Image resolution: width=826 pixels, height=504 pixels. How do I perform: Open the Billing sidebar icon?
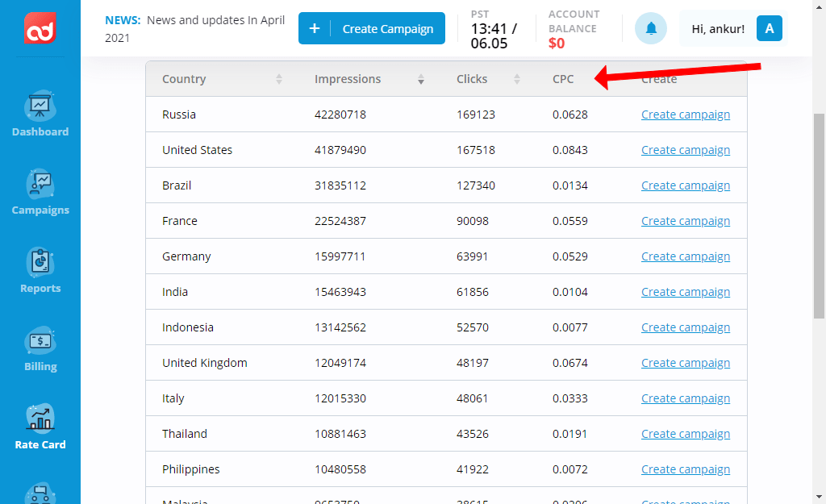point(40,340)
